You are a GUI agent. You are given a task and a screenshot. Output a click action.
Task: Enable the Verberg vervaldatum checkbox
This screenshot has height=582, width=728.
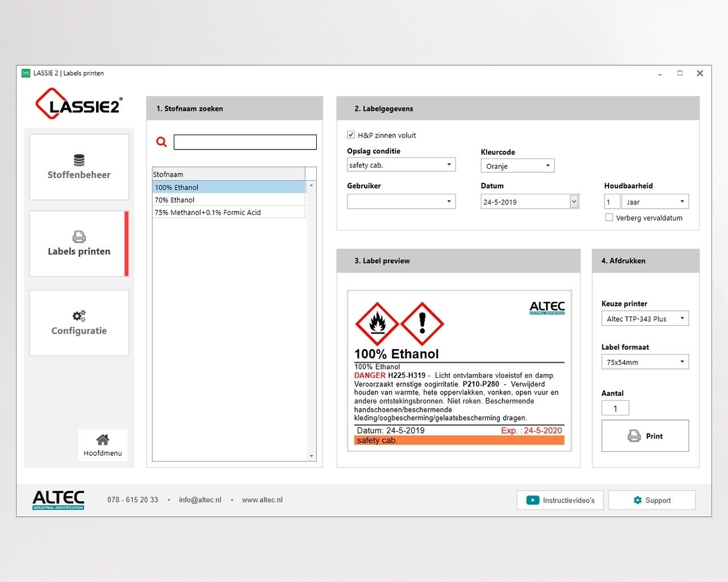609,217
